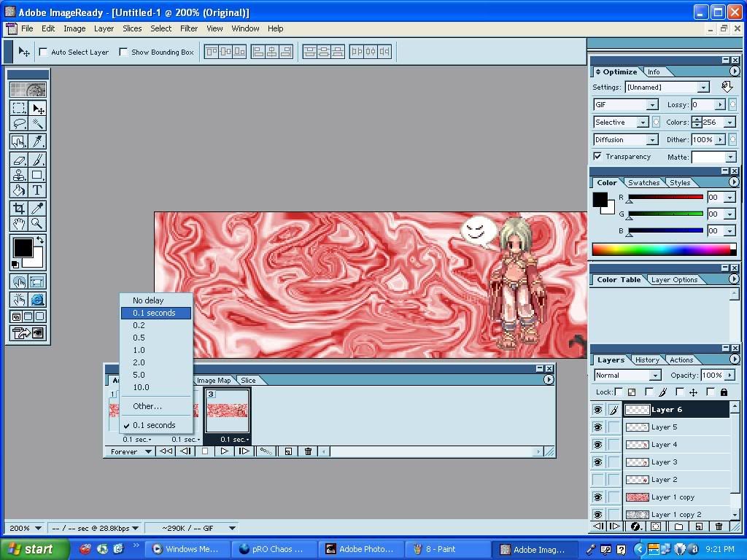
Task: Switch to Adobe Photoshop taskbar button
Action: [x=360, y=549]
